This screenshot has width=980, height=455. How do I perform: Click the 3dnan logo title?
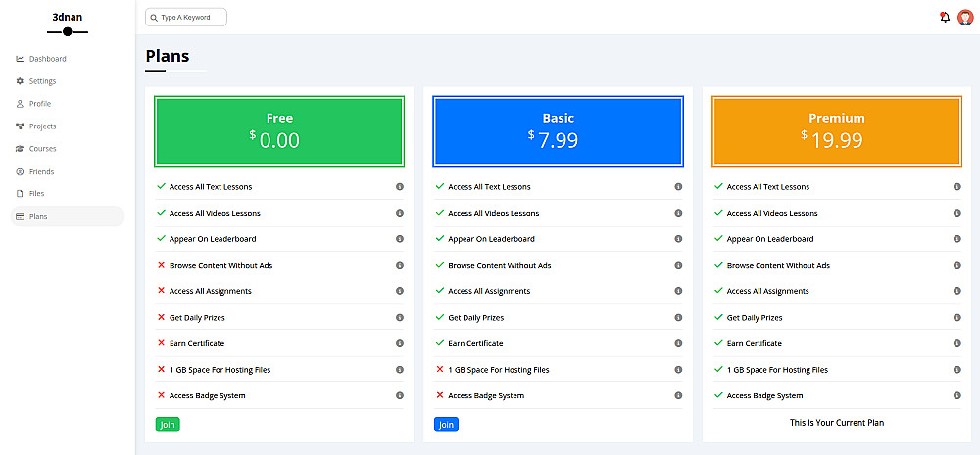(x=68, y=17)
